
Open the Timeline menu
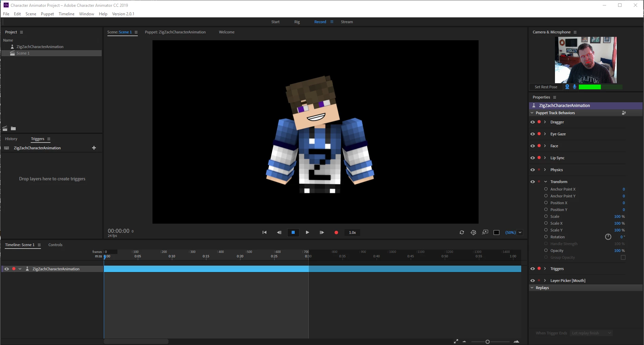[67, 14]
